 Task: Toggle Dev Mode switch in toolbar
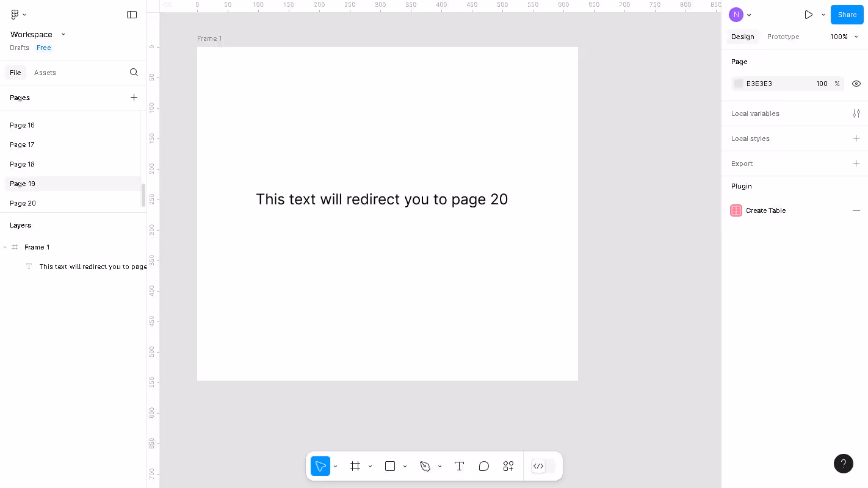(543, 466)
